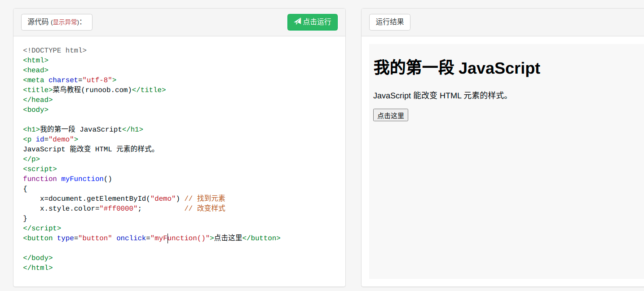Click the x.style.color="#ff0000" code line
This screenshot has height=291, width=644.
pos(91,208)
